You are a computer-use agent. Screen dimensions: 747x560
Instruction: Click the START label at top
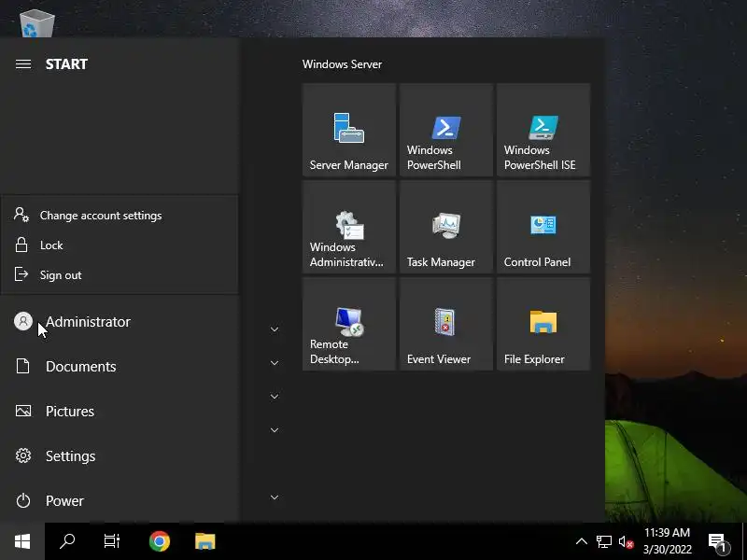(66, 63)
